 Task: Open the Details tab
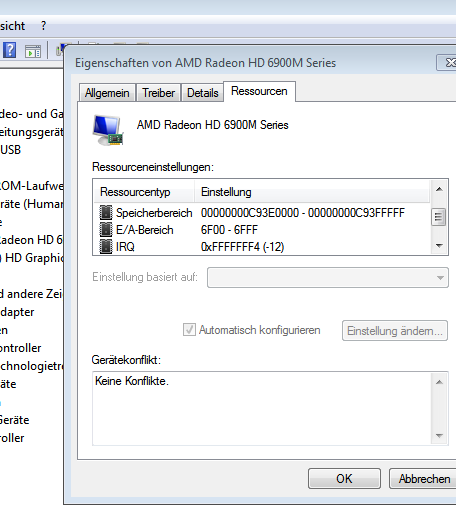[x=202, y=93]
